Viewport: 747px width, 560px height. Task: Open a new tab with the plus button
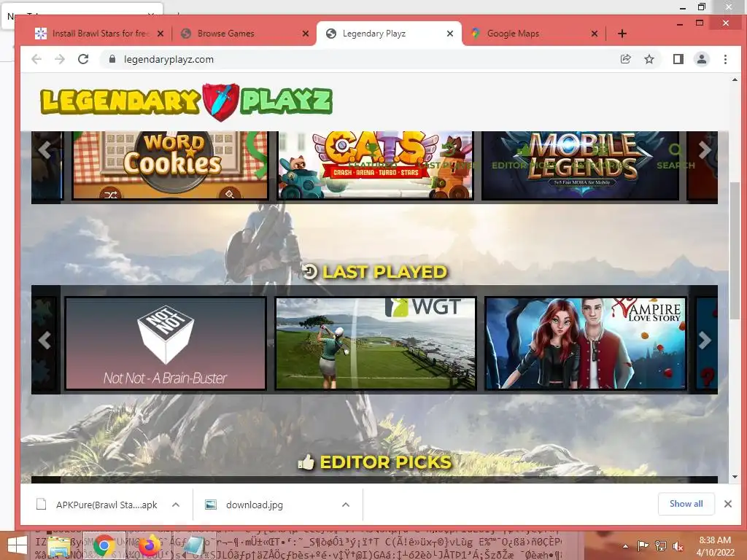pos(622,34)
